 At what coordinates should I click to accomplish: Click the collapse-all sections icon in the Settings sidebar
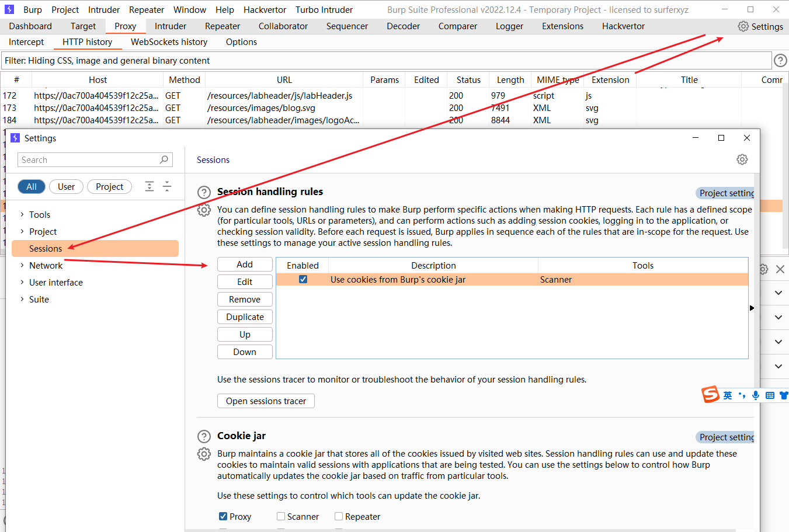pos(167,186)
